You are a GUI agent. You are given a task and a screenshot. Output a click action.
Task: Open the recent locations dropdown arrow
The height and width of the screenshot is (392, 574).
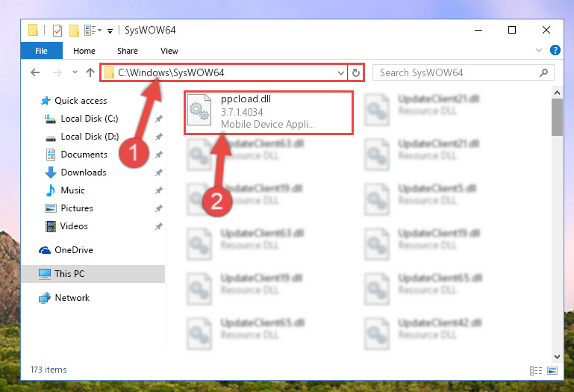(75, 72)
